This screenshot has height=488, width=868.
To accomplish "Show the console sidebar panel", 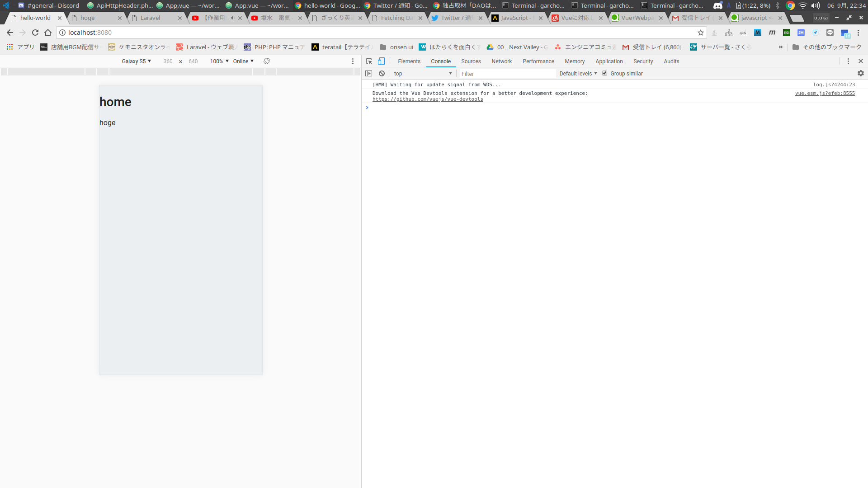I will click(369, 73).
